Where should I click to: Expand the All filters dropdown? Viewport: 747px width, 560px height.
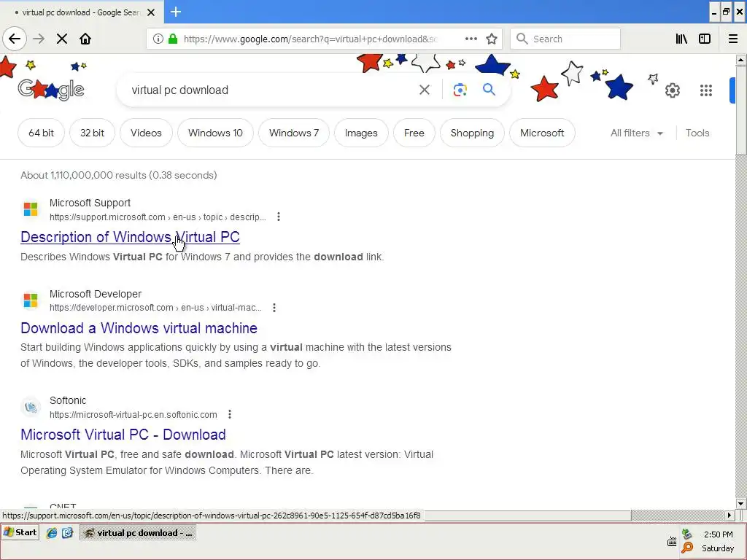[636, 133]
